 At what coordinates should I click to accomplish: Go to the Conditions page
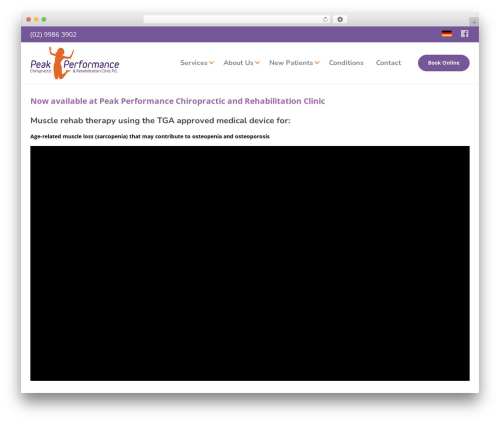(346, 63)
